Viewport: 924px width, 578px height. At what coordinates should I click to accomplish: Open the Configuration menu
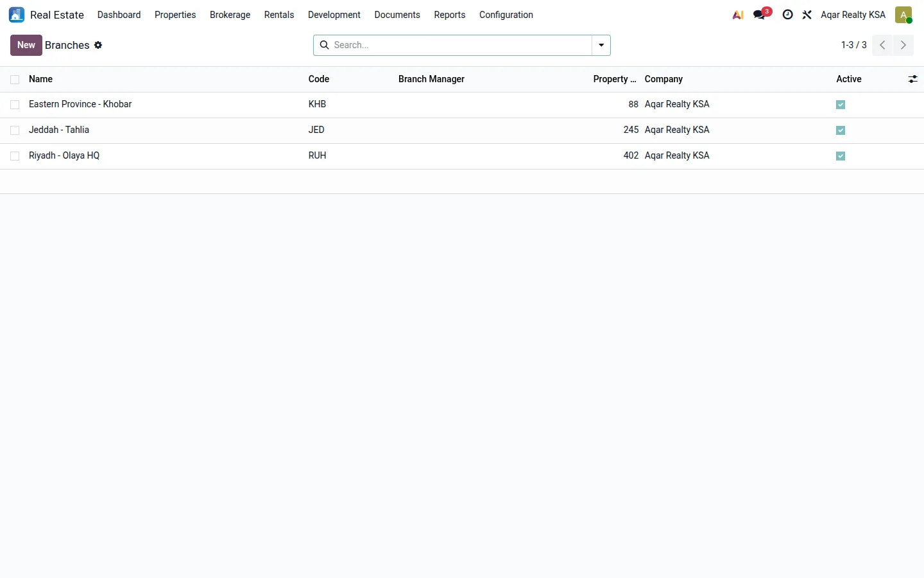(x=506, y=15)
